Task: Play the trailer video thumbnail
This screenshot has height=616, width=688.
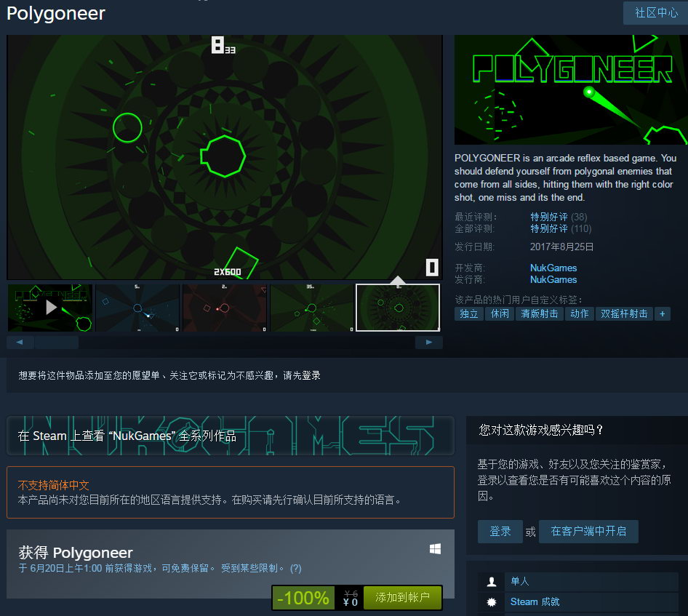Action: coord(50,308)
